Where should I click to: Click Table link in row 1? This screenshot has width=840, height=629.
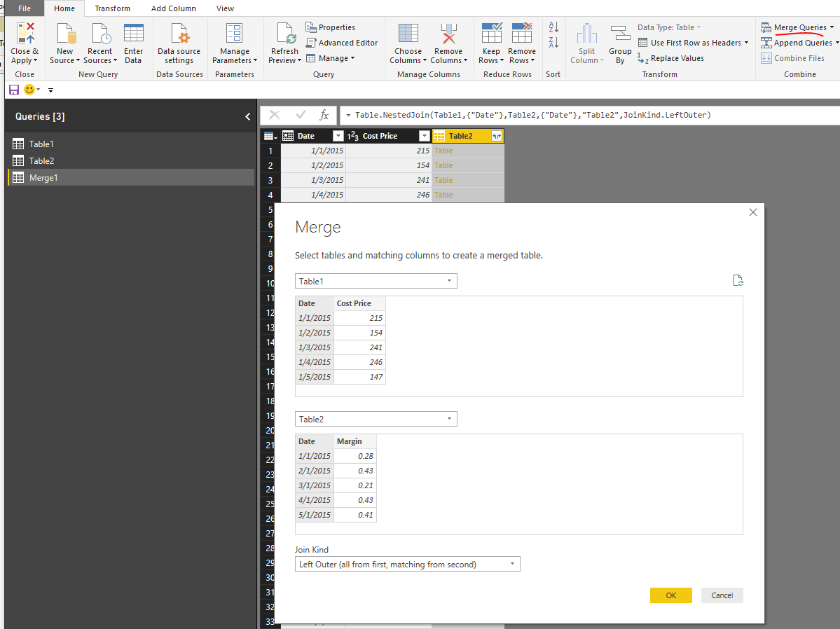tap(443, 151)
